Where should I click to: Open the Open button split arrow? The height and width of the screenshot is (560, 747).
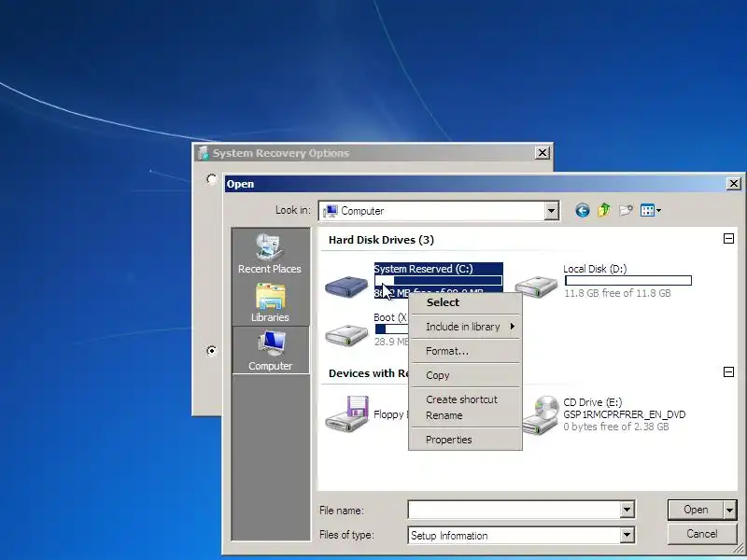click(730, 510)
